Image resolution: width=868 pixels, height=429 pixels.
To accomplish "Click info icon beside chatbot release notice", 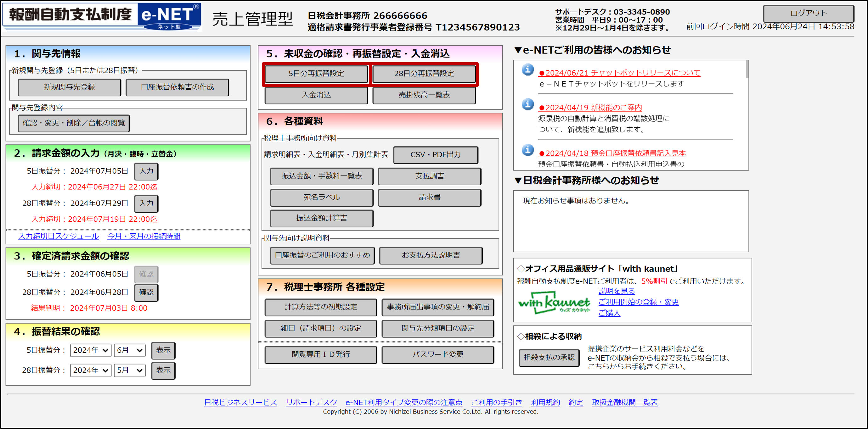I will (528, 70).
